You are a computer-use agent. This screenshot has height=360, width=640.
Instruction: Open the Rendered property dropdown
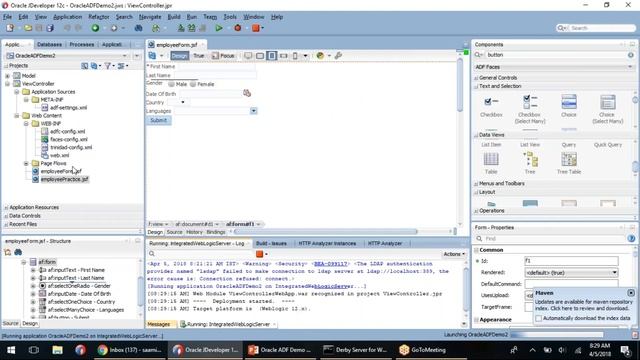coord(614,272)
